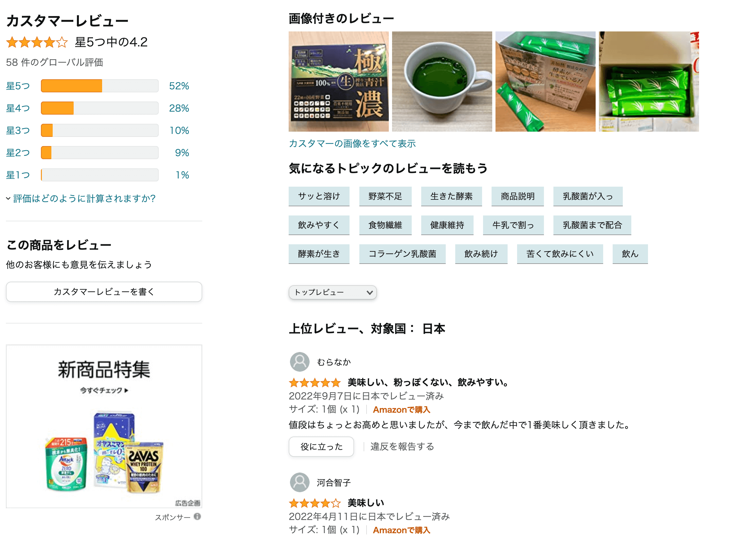Image resolution: width=756 pixels, height=539 pixels.
Task: Open カスタマーの画像をすべて表示 link
Action: coord(352,143)
